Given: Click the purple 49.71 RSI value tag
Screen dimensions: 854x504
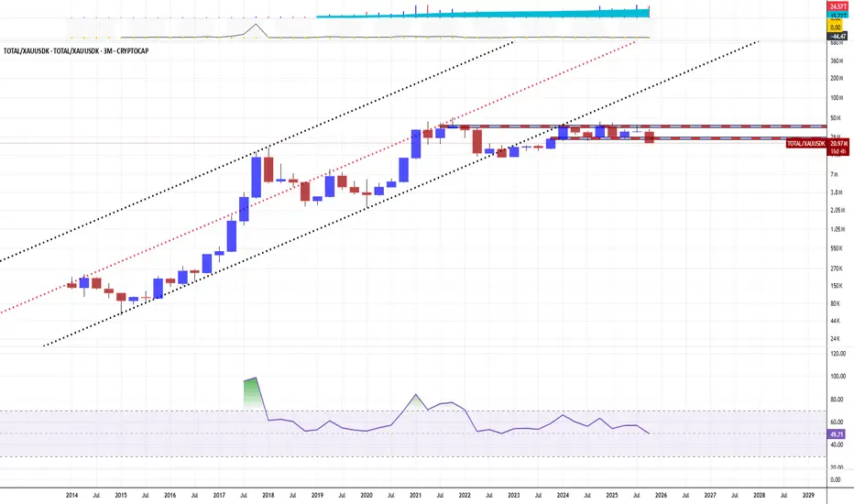Looking at the screenshot, I should [x=837, y=434].
